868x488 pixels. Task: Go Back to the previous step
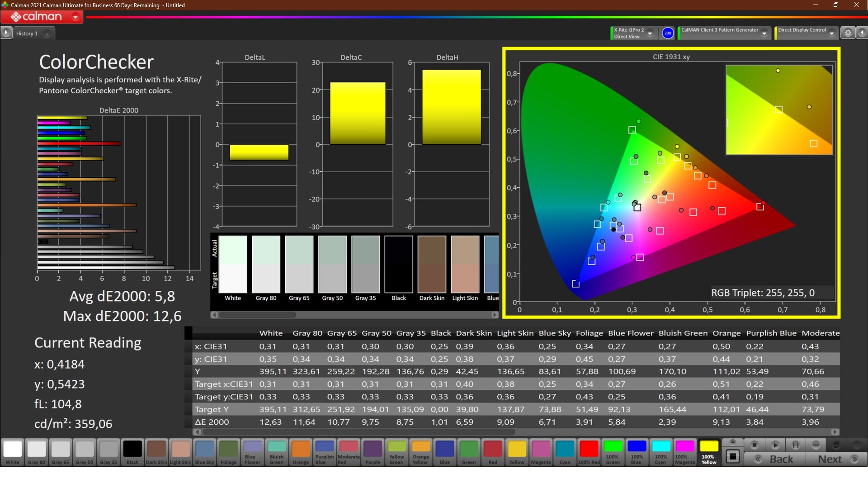[x=775, y=459]
